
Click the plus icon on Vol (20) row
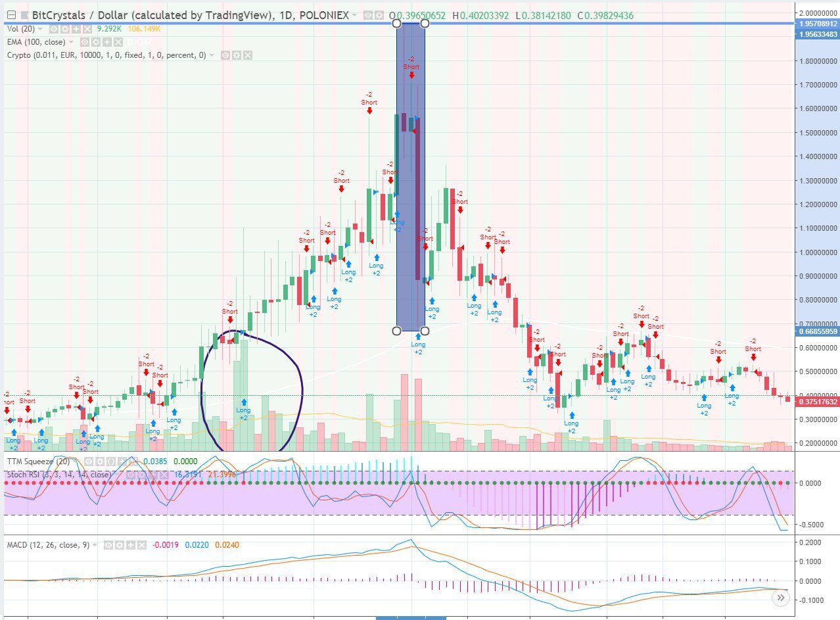[x=76, y=29]
